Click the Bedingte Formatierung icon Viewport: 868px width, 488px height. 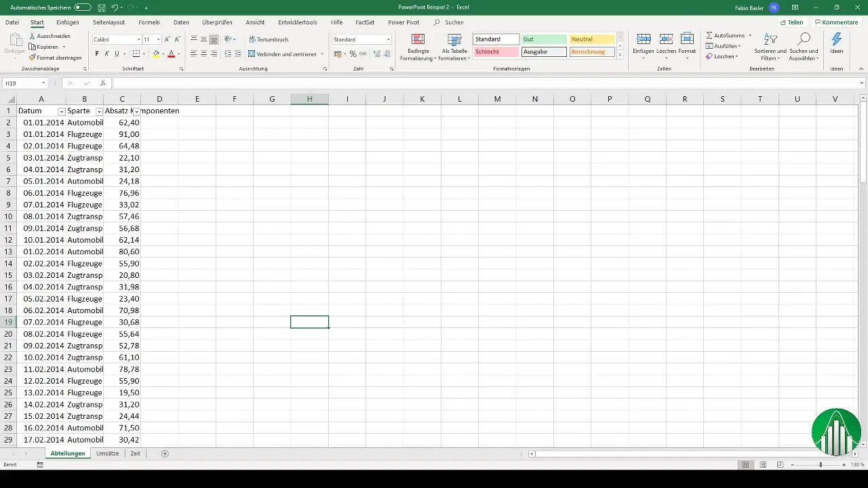[x=418, y=39]
